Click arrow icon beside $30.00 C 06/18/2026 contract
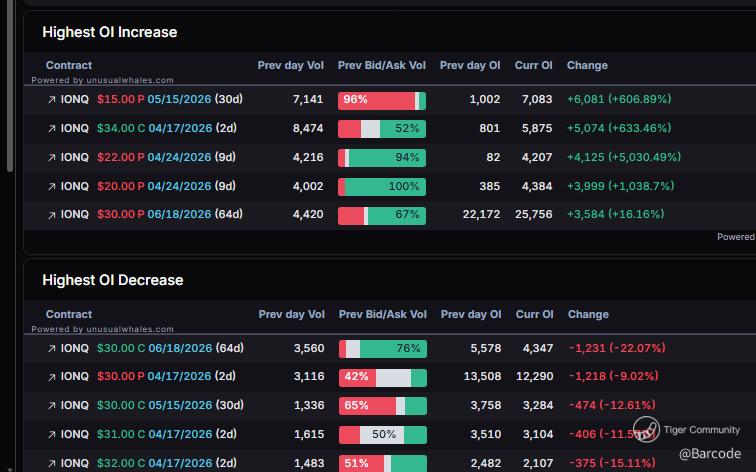This screenshot has width=756, height=472. point(52,349)
